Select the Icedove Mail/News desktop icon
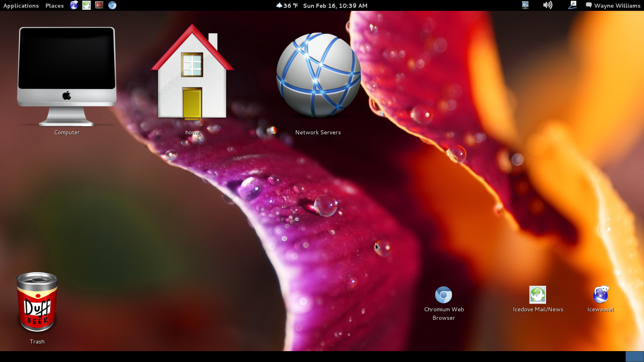The width and height of the screenshot is (644, 362). click(538, 295)
